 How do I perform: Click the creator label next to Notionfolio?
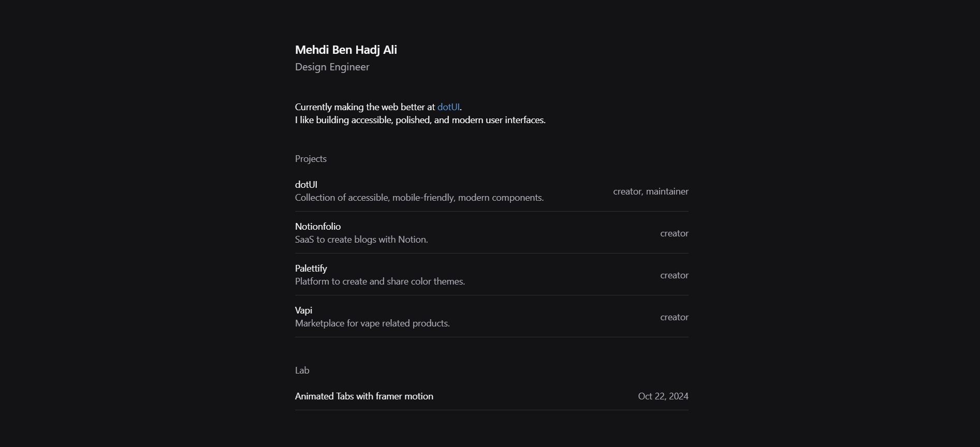coord(674,233)
